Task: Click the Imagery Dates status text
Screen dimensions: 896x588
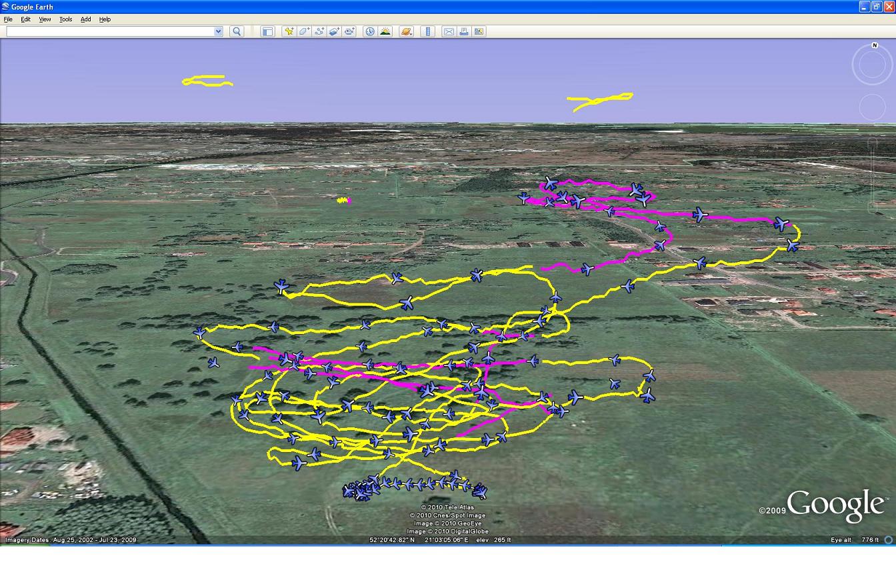Action: point(71,540)
